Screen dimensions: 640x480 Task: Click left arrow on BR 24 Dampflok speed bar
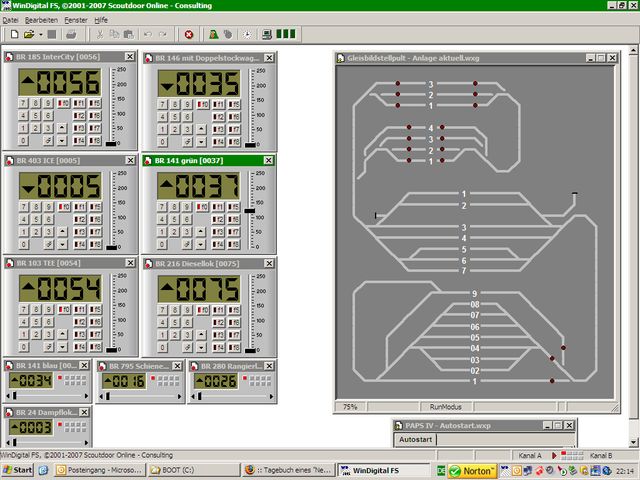[8, 442]
